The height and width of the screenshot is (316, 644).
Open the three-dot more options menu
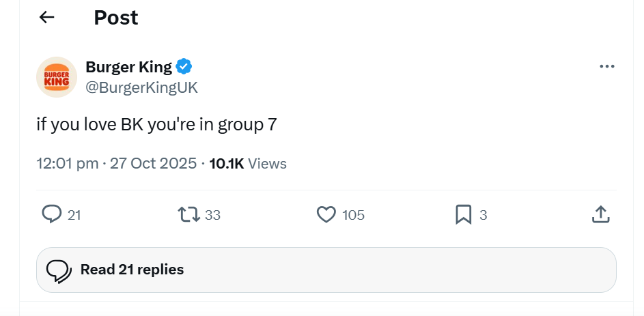pyautogui.click(x=606, y=67)
